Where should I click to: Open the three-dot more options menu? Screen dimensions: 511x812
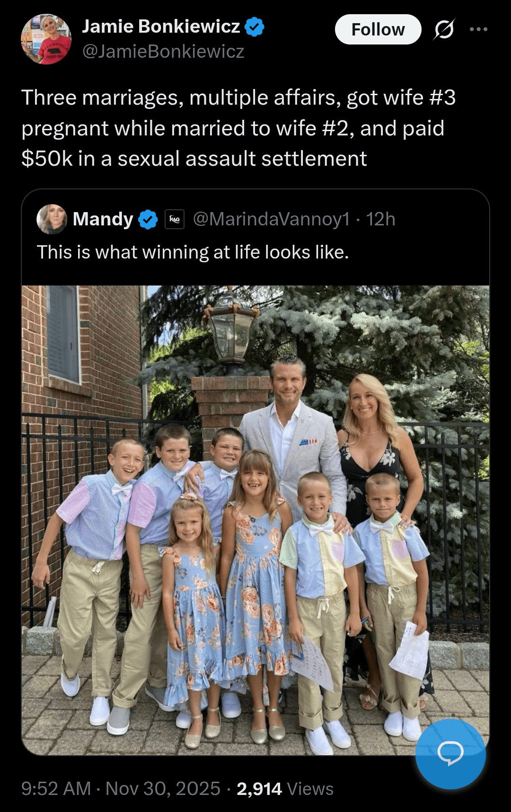click(x=478, y=29)
